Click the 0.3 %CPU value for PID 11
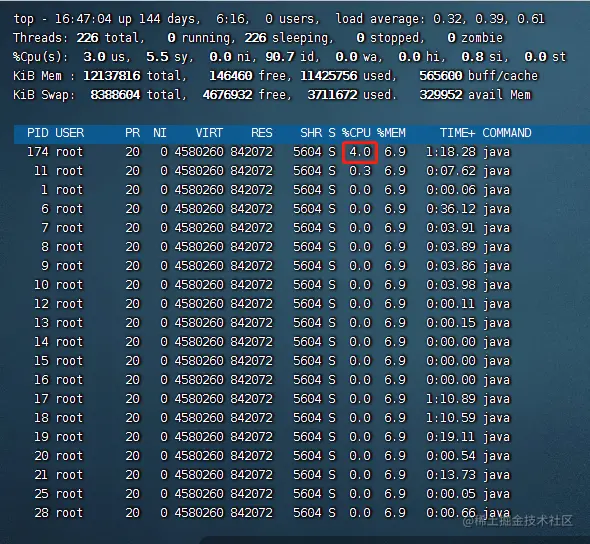 pyautogui.click(x=360, y=171)
